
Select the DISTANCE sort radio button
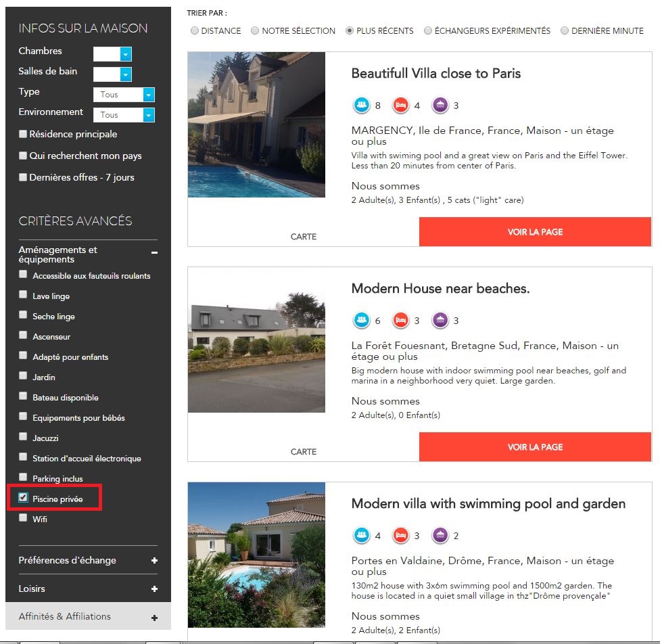[195, 31]
